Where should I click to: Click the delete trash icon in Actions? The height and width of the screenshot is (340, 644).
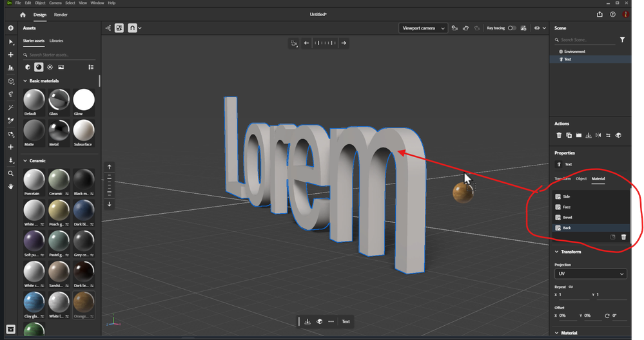558,135
